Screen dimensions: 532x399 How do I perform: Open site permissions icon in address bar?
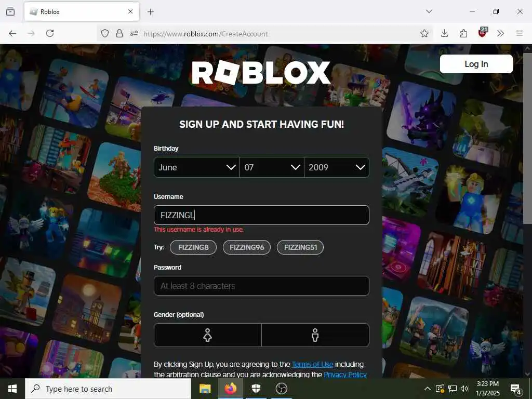134,33
